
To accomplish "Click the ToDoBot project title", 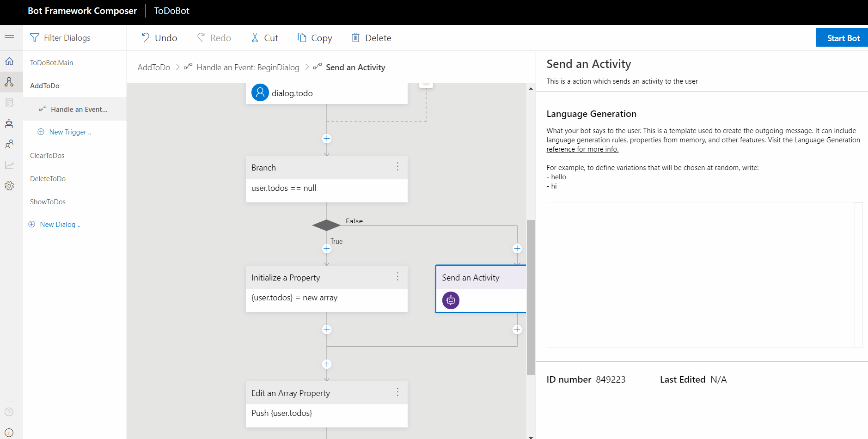I will [x=172, y=11].
